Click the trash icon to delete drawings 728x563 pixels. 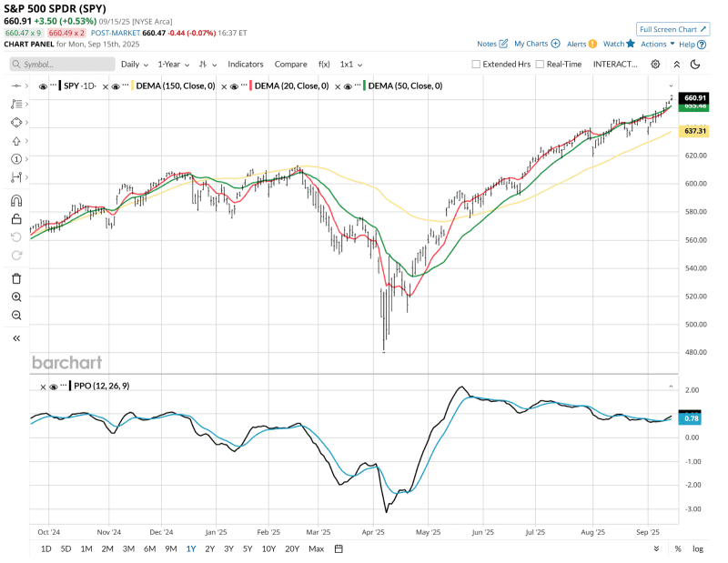click(16, 277)
